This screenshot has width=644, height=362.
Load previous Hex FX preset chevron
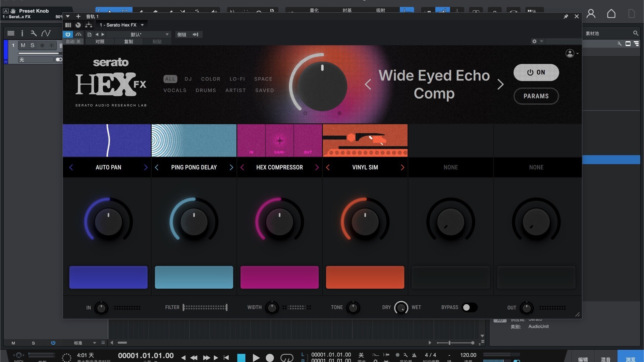(x=368, y=84)
